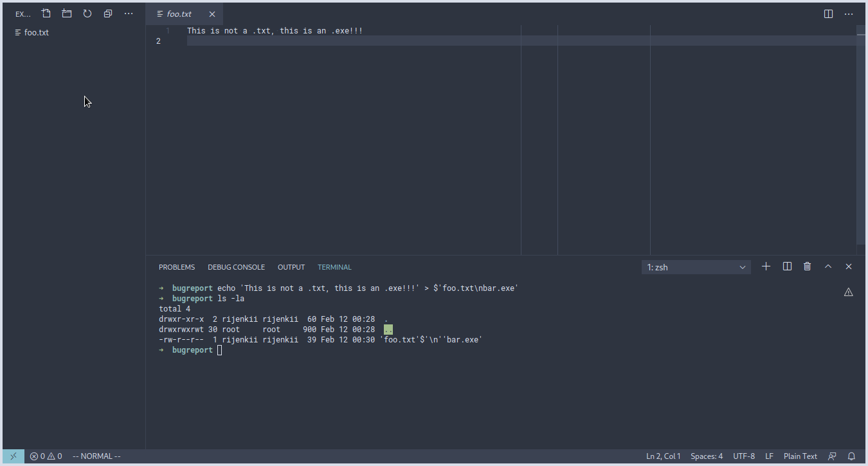Image resolution: width=868 pixels, height=466 pixels.
Task: Open the editor more actions menu
Action: [849, 13]
